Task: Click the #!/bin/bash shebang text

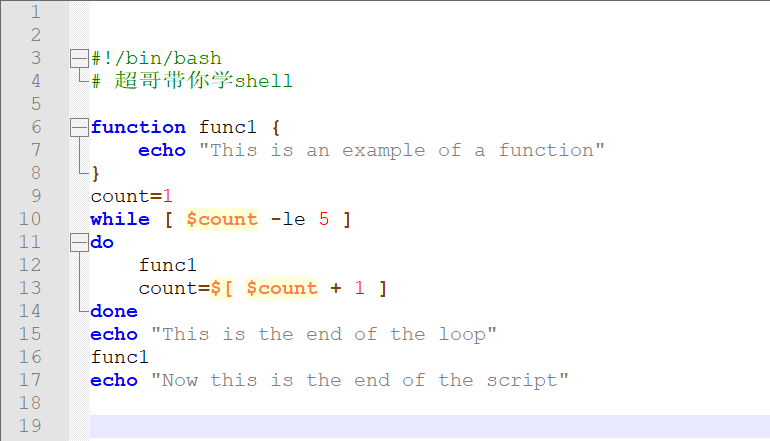Action: click(x=156, y=59)
